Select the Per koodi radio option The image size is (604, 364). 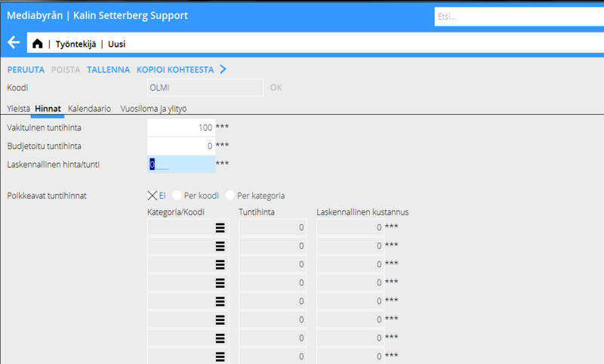tap(177, 196)
